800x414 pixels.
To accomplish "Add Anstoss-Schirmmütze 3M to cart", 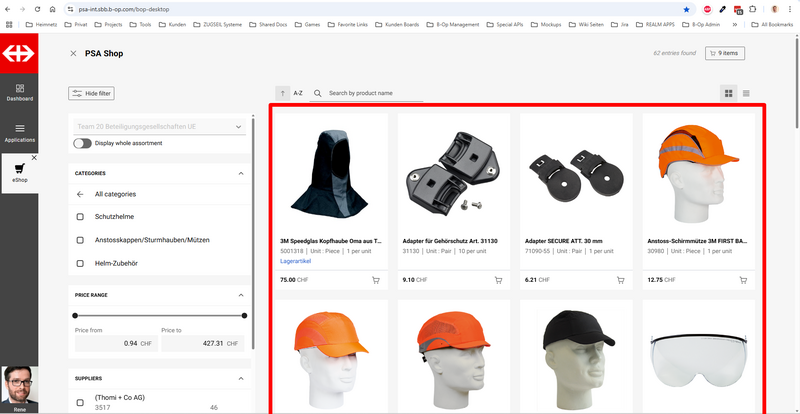I will 742,280.
